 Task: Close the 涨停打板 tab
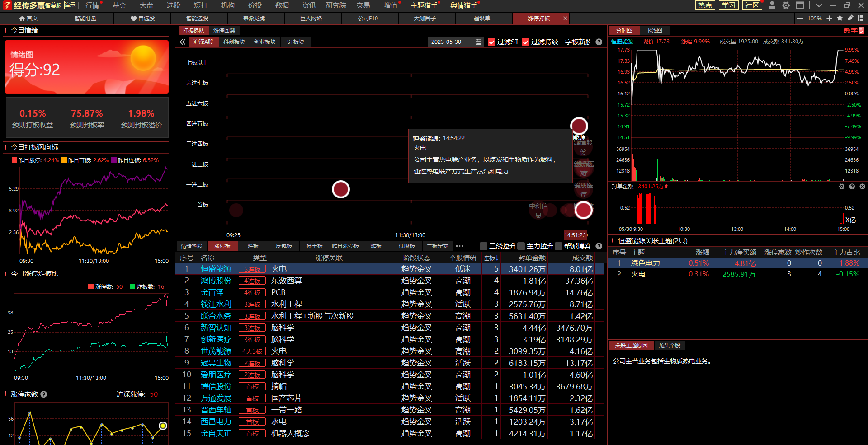(565, 19)
